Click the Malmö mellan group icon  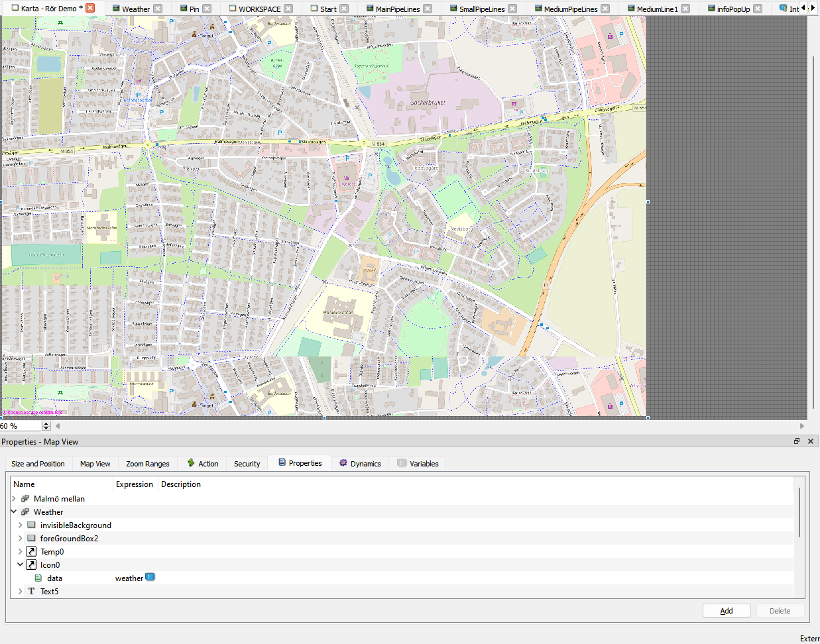[25, 499]
